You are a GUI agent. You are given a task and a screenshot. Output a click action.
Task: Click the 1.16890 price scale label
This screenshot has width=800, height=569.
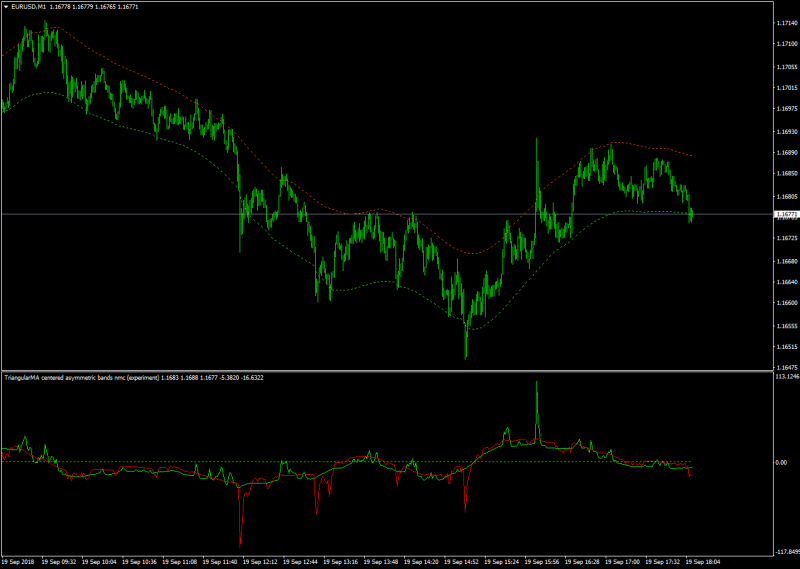coord(786,153)
